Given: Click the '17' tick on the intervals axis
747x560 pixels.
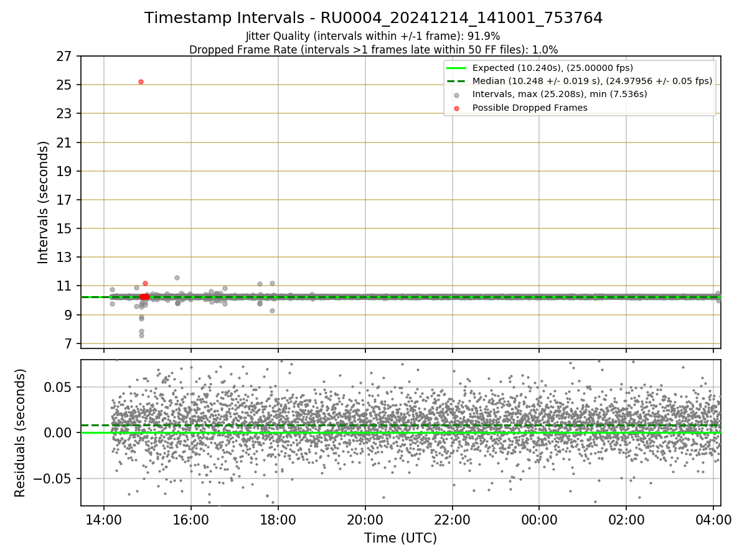Looking at the screenshot, I should pos(65,200).
